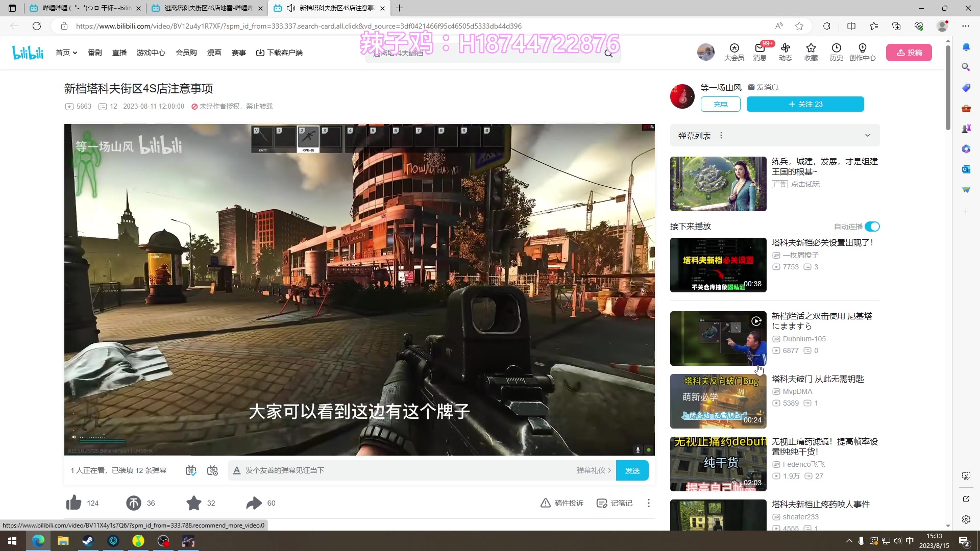The height and width of the screenshot is (551, 980).
Task: Click the 发消息 link
Action: pos(763,87)
